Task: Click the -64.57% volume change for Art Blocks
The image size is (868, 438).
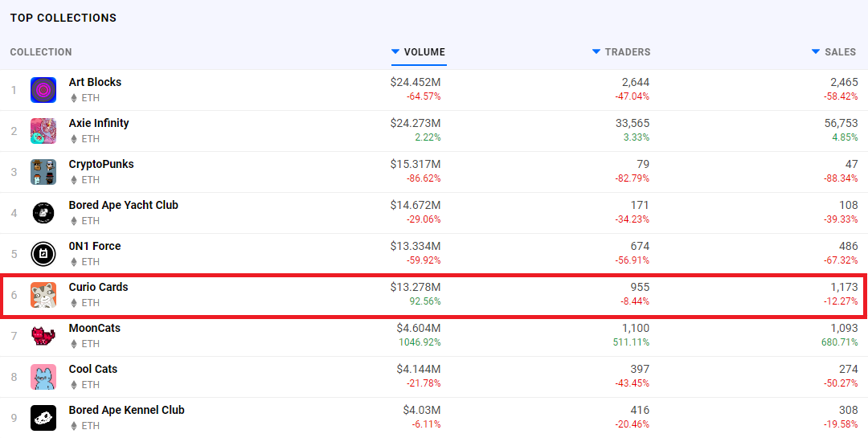Action: tap(424, 96)
